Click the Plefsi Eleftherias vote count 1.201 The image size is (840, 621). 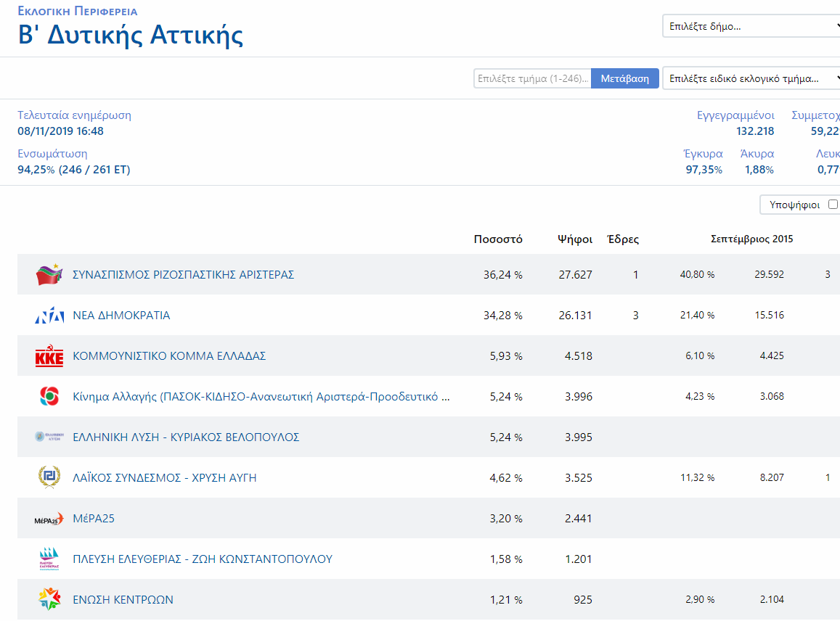(579, 559)
